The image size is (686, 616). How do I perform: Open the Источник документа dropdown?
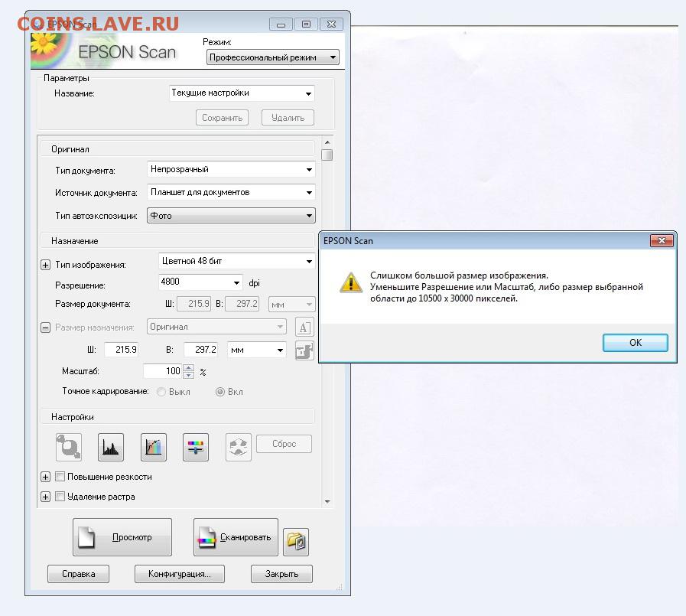click(x=231, y=192)
